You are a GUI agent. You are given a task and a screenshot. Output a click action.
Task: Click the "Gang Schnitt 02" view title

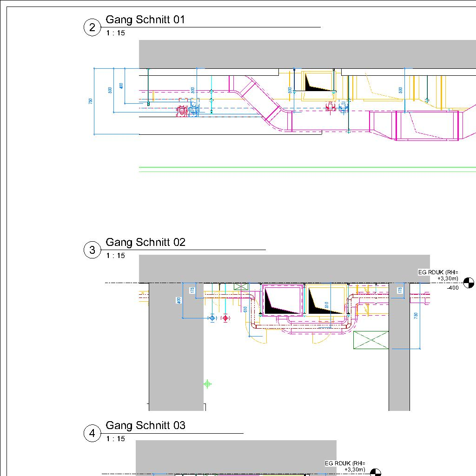click(145, 242)
